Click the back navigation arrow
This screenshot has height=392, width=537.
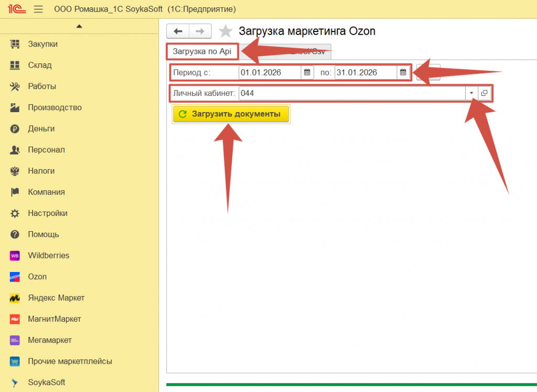click(178, 31)
